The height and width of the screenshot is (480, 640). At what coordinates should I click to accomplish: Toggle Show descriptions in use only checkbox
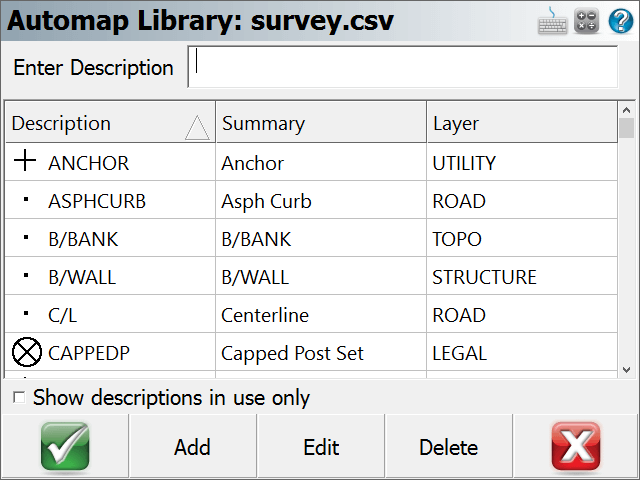19,397
